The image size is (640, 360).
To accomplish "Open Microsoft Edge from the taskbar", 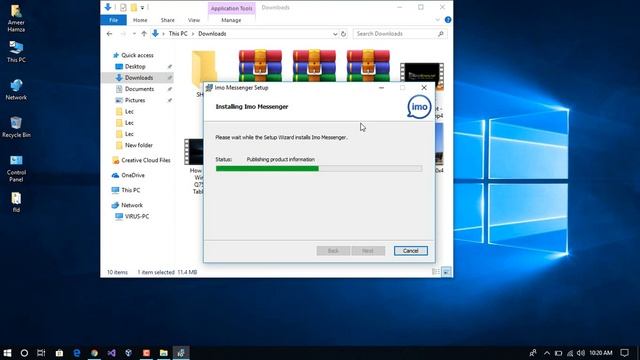I will (x=77, y=353).
